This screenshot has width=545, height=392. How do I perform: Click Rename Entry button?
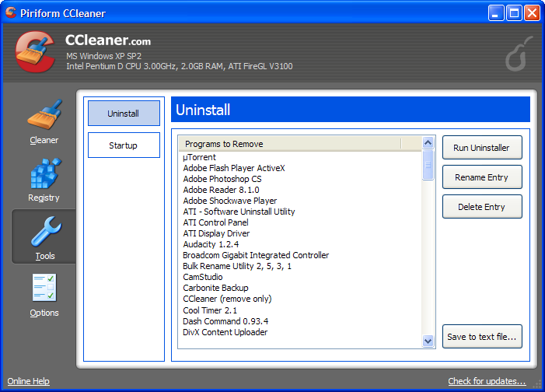482,177
